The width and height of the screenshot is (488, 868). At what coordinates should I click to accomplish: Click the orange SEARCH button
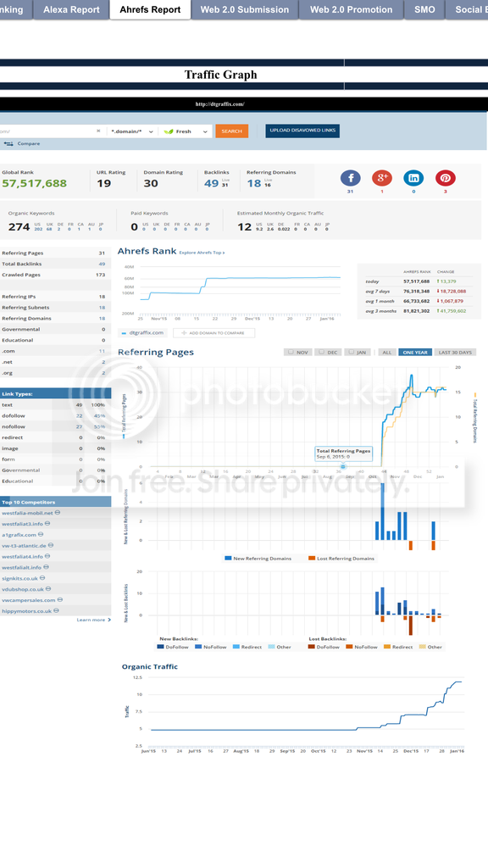tap(232, 131)
